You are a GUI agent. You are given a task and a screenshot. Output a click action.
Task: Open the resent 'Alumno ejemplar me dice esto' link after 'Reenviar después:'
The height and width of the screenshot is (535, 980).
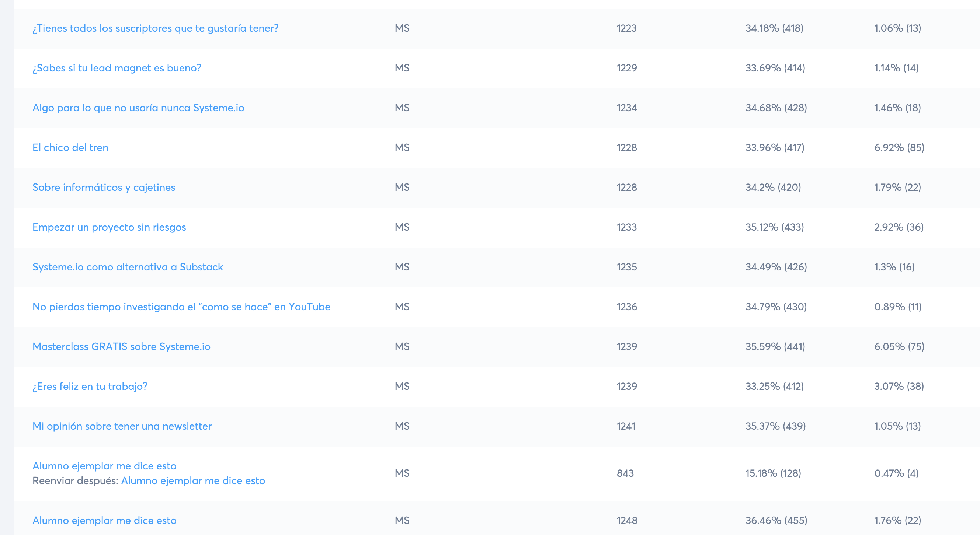click(x=193, y=481)
